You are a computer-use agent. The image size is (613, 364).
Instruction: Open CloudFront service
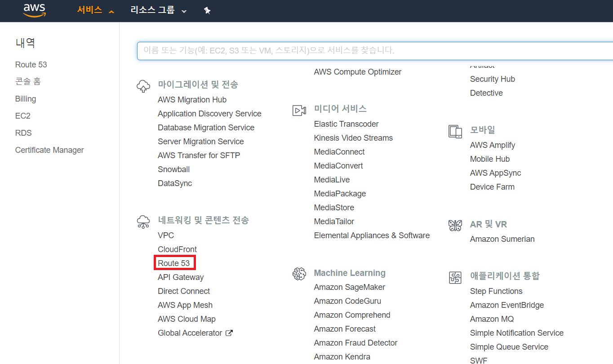coord(177,249)
